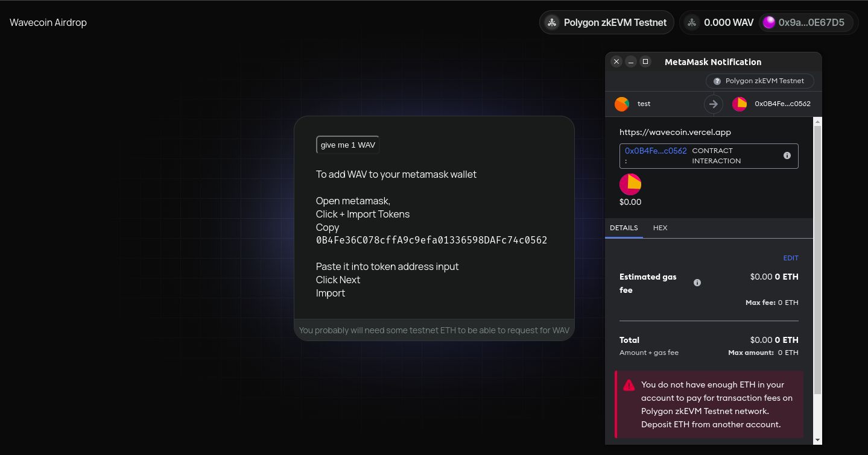Click the 'To add WAV to your metamask wallet' text

coord(396,174)
